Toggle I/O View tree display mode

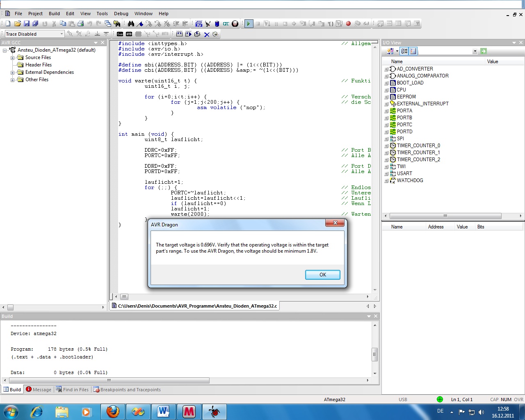pyautogui.click(x=404, y=51)
